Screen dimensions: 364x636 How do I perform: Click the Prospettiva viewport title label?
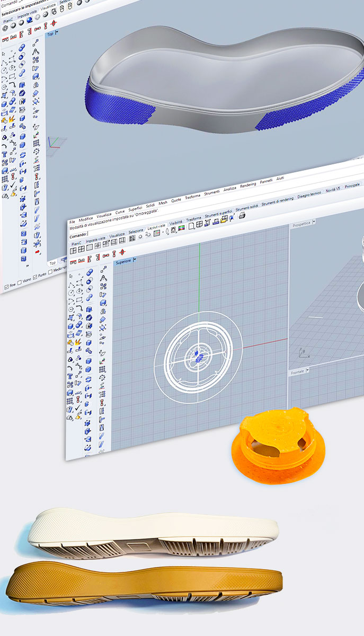coord(302,225)
